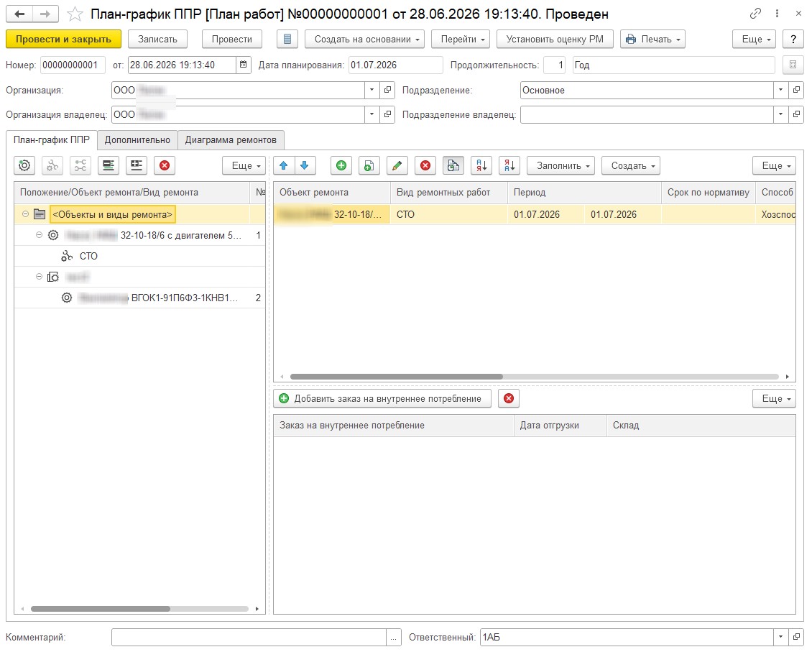Add repair object gear icon
This screenshot has height=652, width=812.
click(x=24, y=166)
